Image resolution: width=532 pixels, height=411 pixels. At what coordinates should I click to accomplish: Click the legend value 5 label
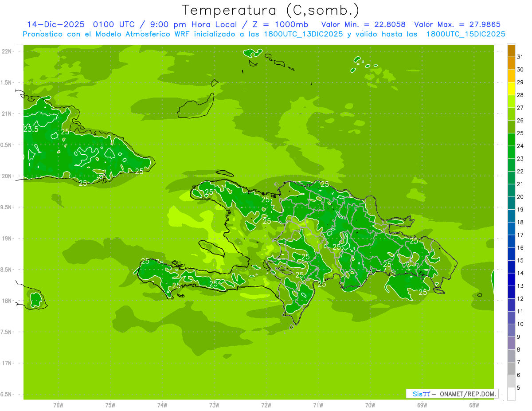[x=520, y=388]
